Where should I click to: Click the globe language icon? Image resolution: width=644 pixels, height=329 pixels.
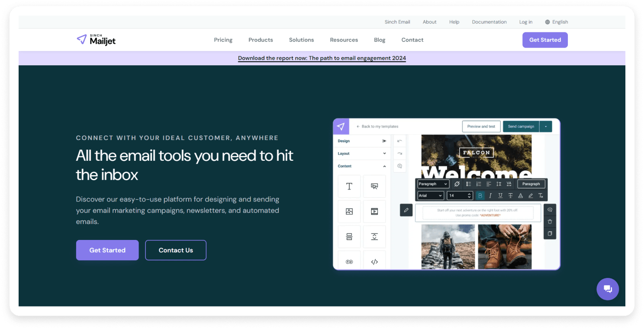[x=547, y=22]
